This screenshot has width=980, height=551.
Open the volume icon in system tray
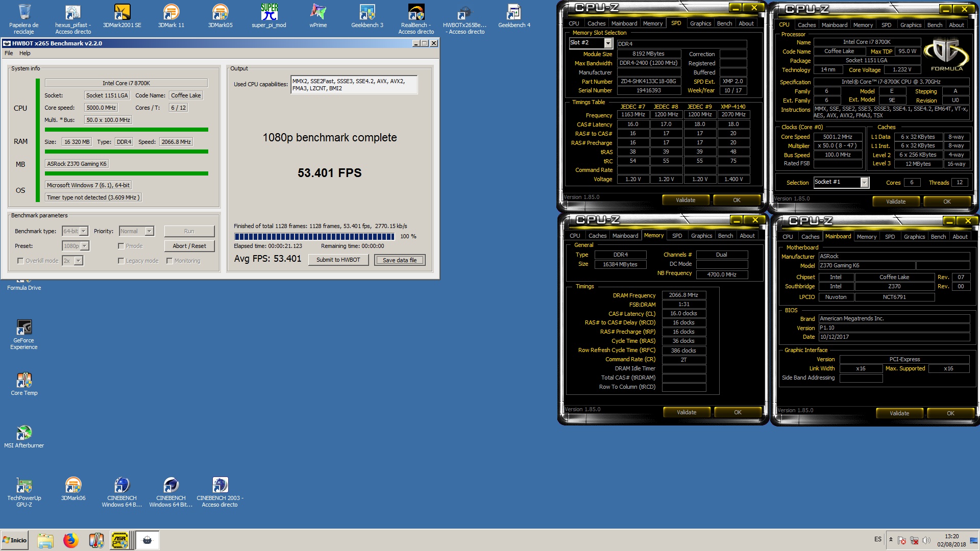pyautogui.click(x=926, y=540)
